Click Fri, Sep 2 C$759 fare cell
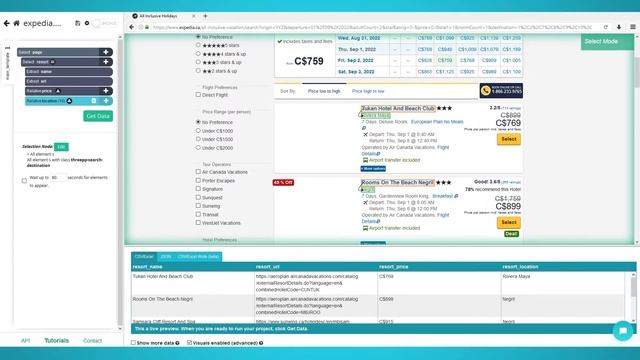 pyautogui.click(x=445, y=60)
